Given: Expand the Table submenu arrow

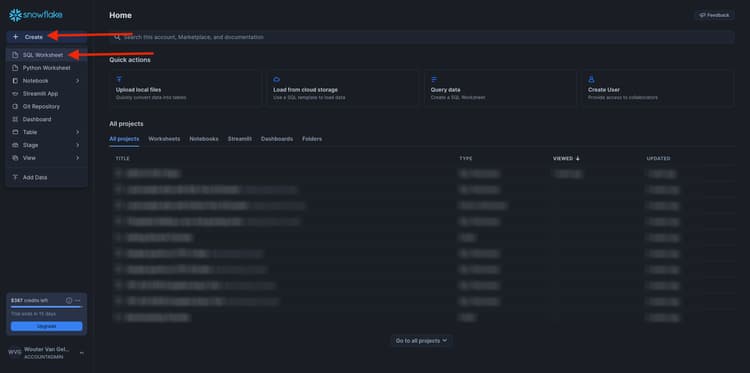Looking at the screenshot, I should 77,132.
